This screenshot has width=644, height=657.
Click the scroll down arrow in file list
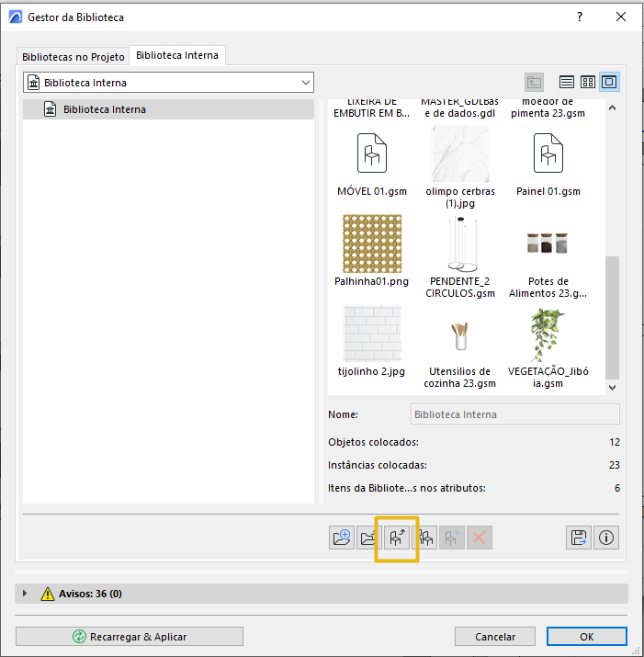[x=612, y=388]
